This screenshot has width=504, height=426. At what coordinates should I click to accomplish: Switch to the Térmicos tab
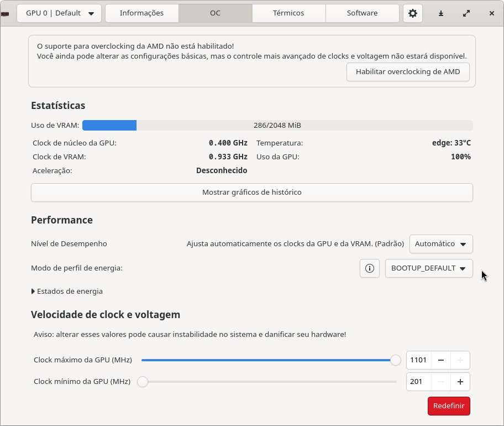click(x=288, y=13)
